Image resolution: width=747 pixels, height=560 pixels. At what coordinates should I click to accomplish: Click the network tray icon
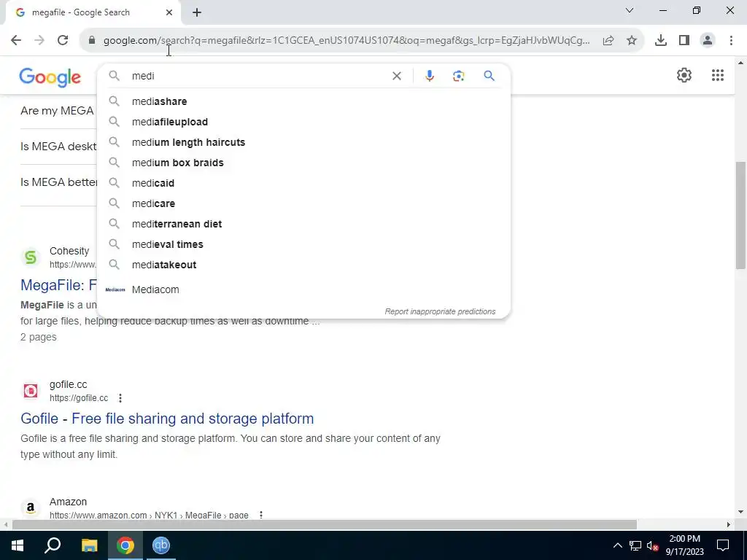pos(635,545)
